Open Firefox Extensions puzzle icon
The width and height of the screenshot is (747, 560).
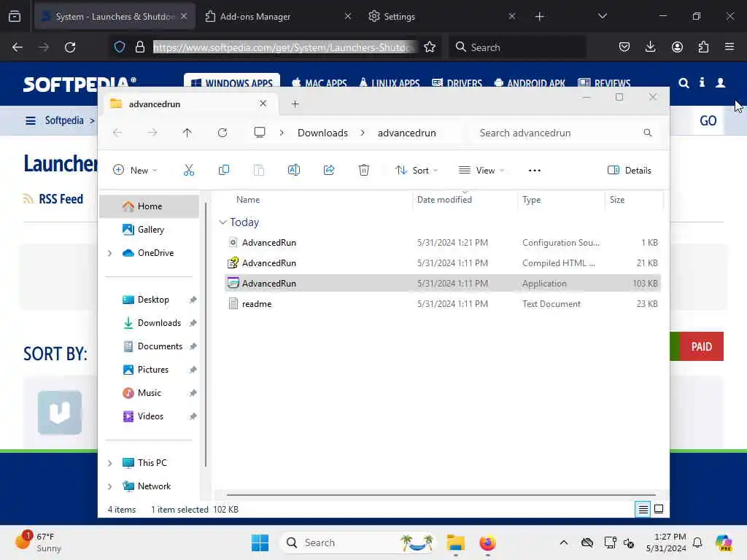(703, 47)
